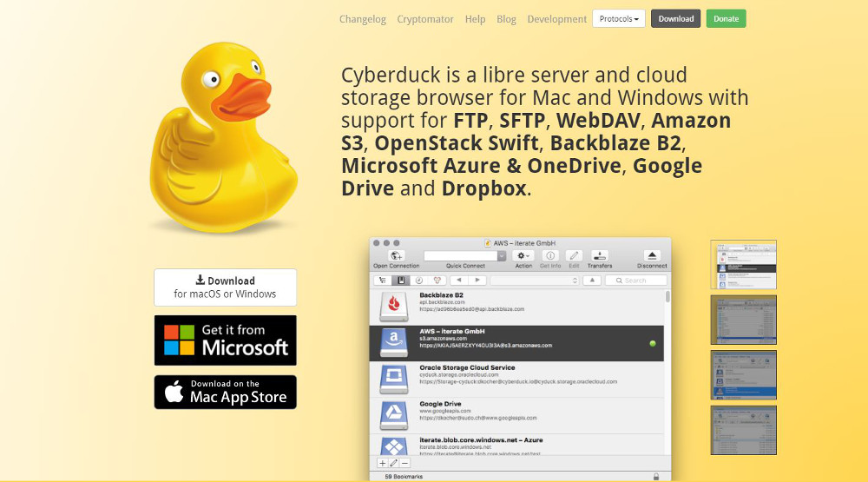Open Connection toolbar icon in Cyberduck window

(397, 255)
